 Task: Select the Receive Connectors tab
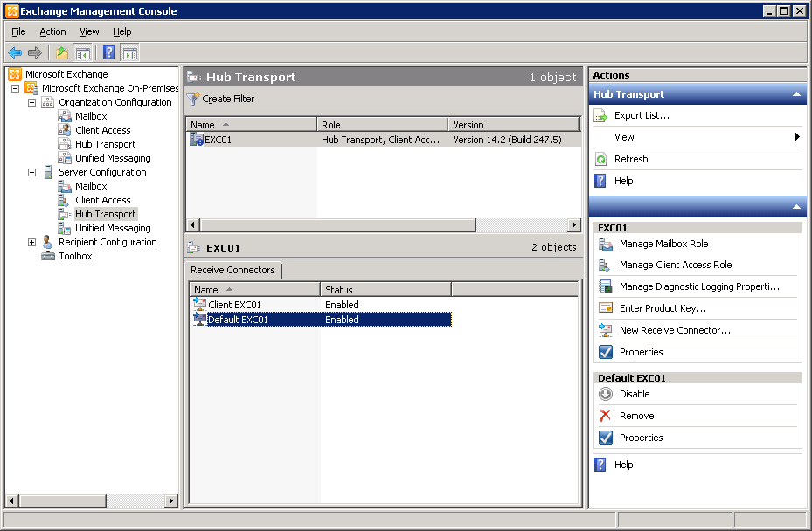pos(232,270)
